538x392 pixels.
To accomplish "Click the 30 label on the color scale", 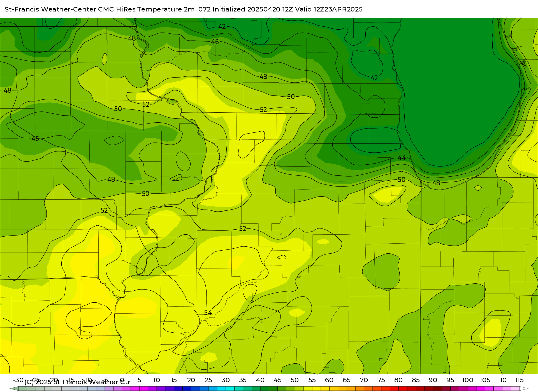I will click(226, 380).
